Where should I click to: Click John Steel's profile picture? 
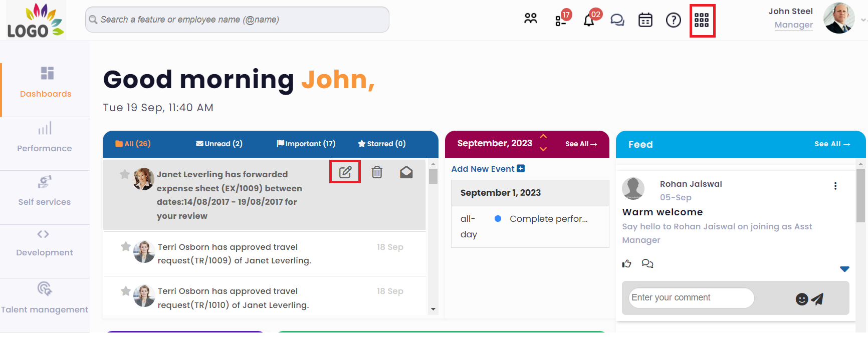point(839,18)
